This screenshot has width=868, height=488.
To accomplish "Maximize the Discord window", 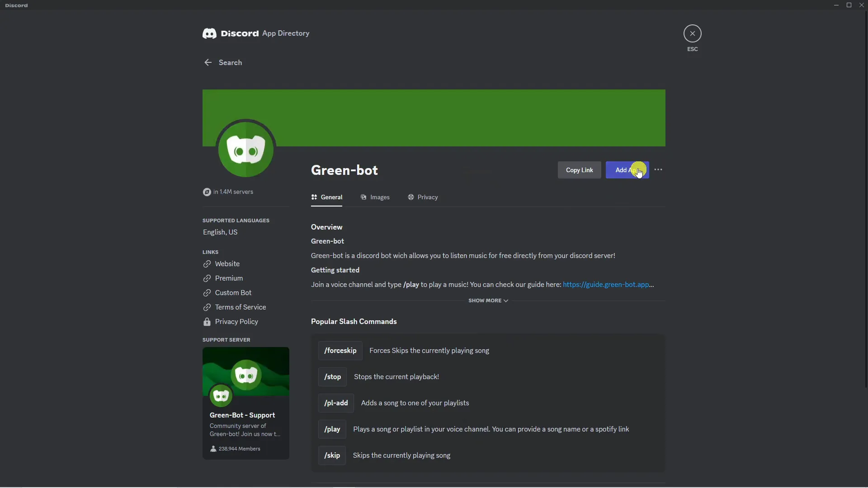I will (849, 5).
